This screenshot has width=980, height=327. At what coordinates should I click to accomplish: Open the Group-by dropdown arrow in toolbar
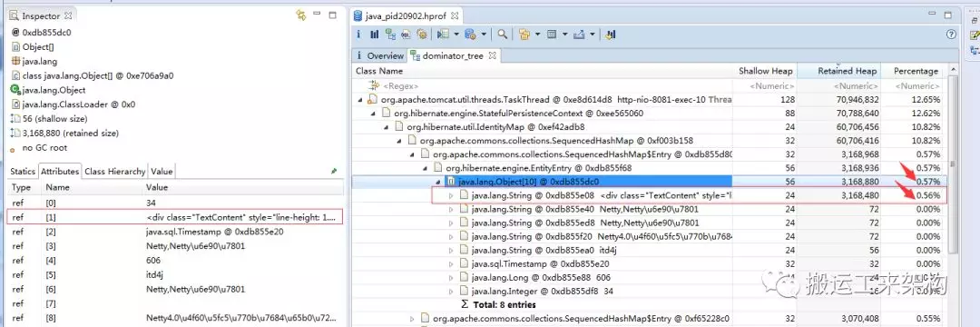[537, 35]
